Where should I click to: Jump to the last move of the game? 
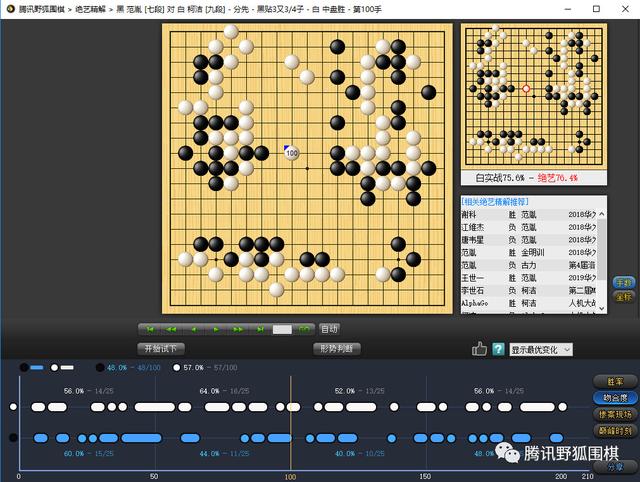tap(260, 329)
